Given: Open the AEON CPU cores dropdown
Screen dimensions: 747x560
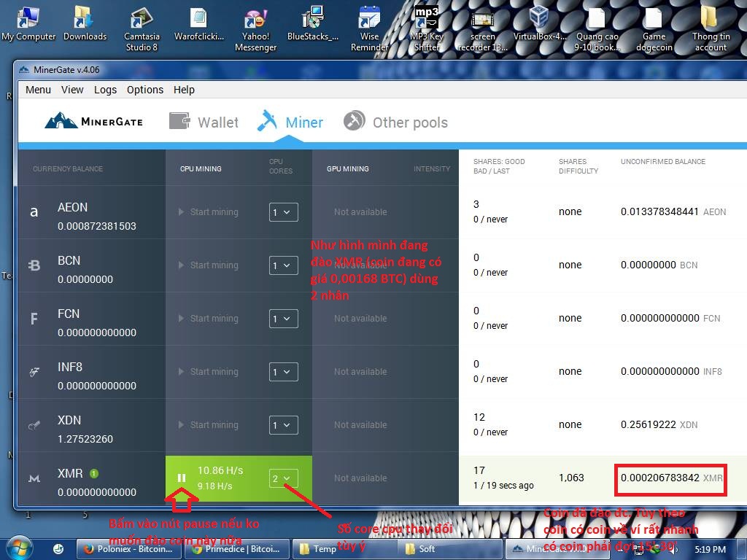Looking at the screenshot, I should (x=284, y=212).
